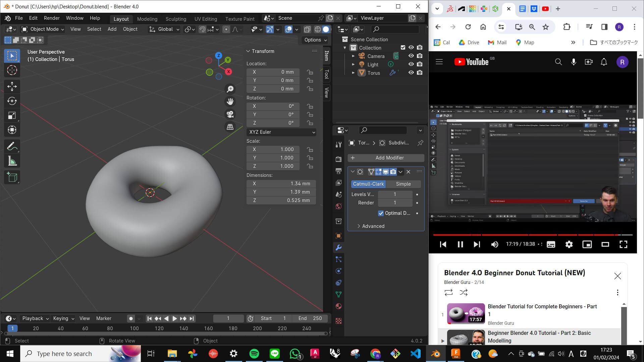Open the Physics properties tab icon

(x=338, y=271)
